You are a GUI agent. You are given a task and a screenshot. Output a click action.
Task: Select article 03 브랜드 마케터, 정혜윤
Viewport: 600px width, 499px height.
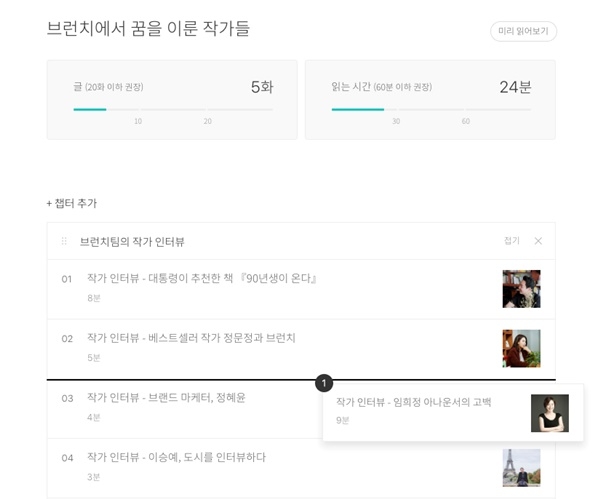(166, 398)
